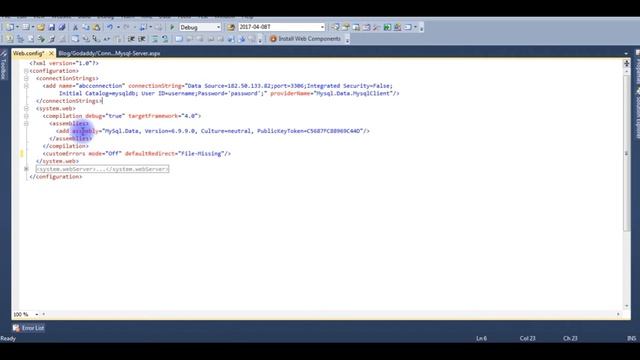Save Web.config with the Save icon
The height and width of the screenshot is (360, 640).
[51, 27]
